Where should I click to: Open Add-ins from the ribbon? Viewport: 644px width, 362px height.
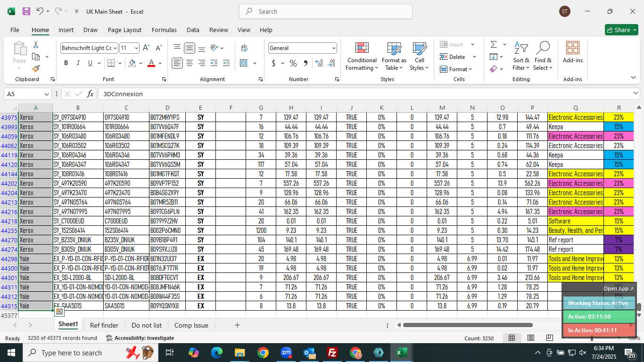[572, 53]
